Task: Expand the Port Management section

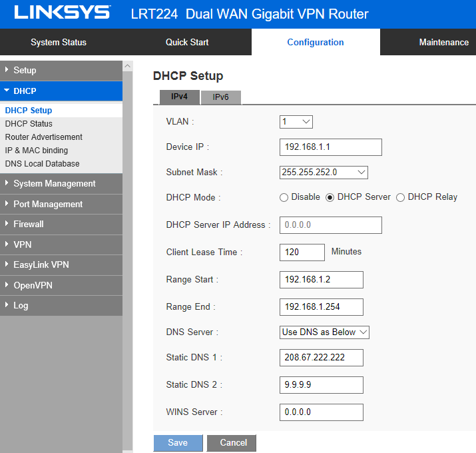Action: click(61, 204)
